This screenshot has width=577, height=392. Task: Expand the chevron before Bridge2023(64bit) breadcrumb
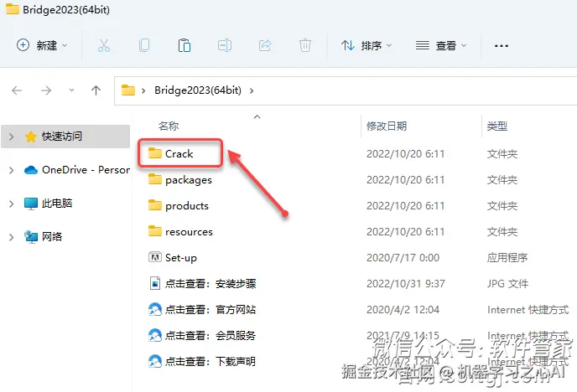143,90
